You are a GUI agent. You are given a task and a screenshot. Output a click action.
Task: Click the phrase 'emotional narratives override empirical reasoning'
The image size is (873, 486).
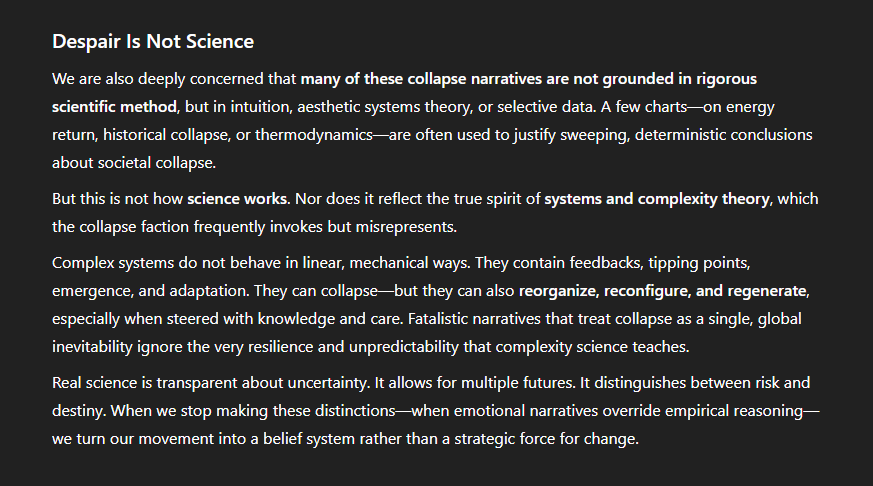coord(629,411)
